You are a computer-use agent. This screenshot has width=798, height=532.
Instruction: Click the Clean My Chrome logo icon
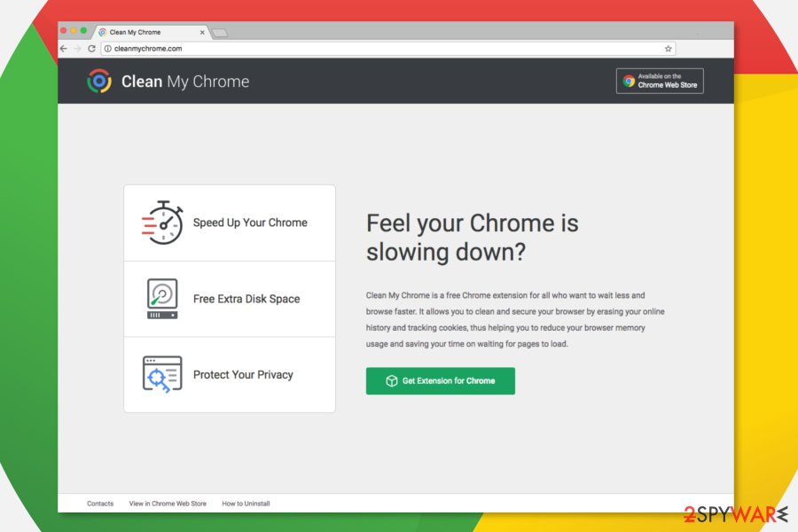pos(99,81)
